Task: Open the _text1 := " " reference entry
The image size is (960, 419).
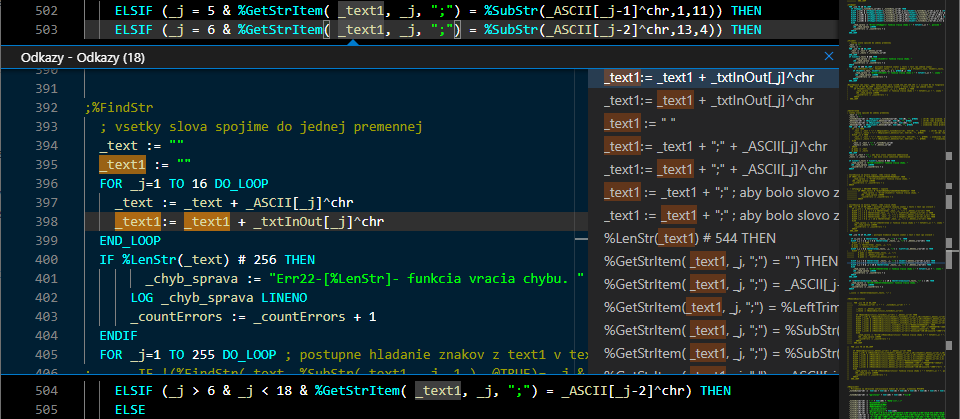Action: point(640,123)
